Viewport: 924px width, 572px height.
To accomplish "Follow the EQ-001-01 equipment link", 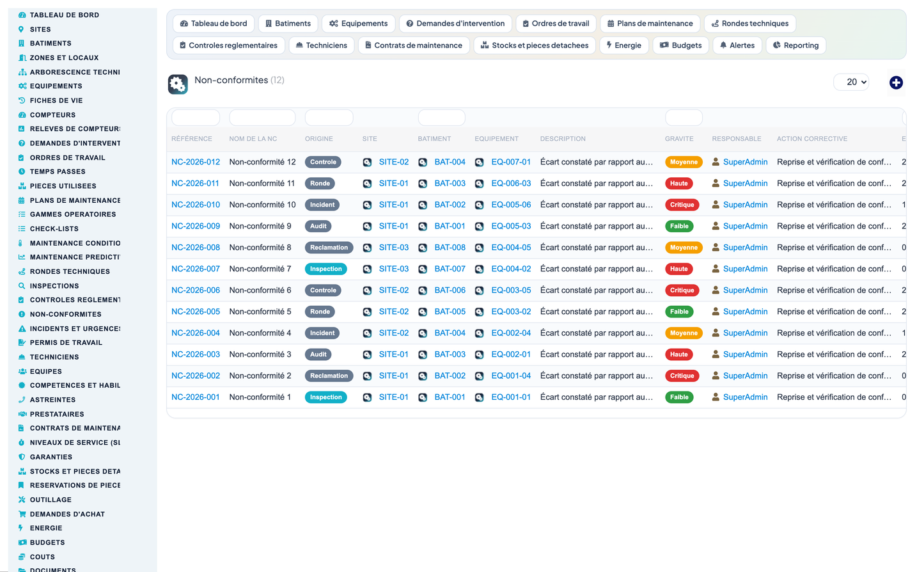I will coord(511,397).
